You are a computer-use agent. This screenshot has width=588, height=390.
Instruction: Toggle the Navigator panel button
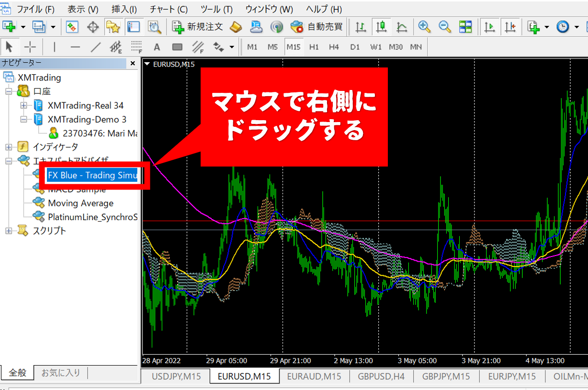(x=113, y=27)
